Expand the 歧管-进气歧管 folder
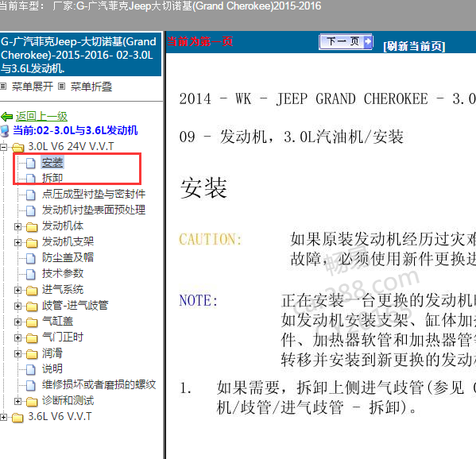 tap(18, 306)
